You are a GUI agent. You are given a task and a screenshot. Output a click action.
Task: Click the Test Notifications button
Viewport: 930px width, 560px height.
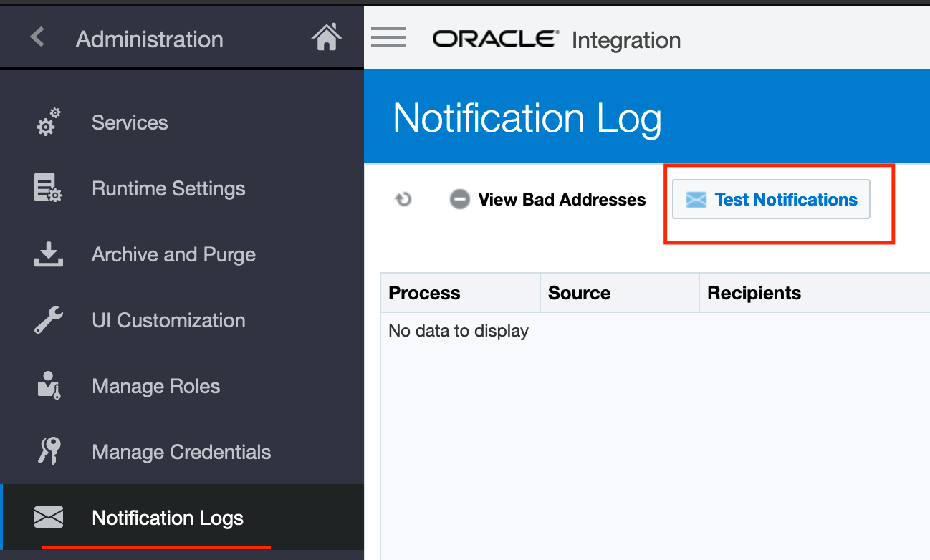(771, 199)
